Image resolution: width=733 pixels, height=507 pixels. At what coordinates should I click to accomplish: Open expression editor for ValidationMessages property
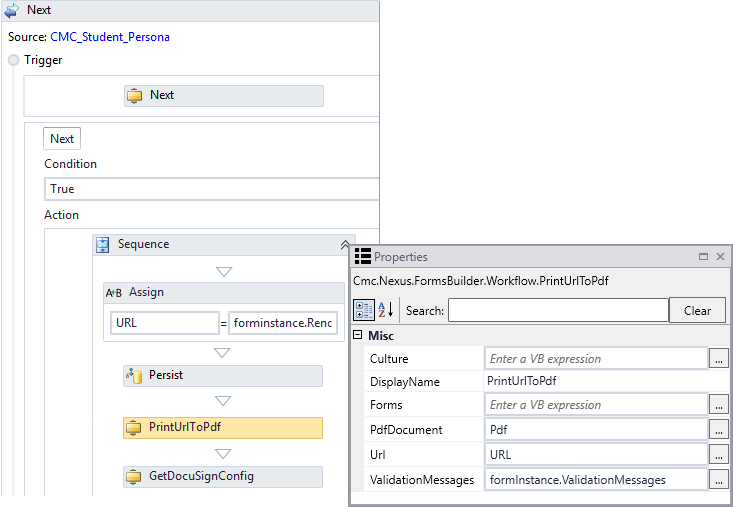[x=718, y=480]
